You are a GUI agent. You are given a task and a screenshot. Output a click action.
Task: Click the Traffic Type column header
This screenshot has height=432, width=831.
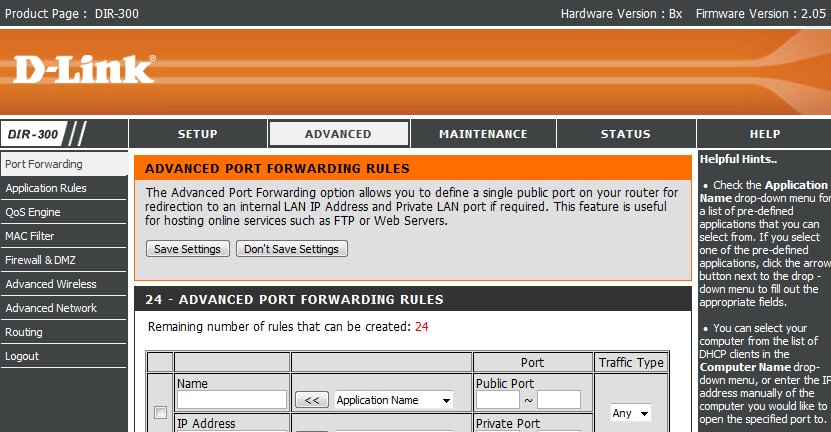631,363
